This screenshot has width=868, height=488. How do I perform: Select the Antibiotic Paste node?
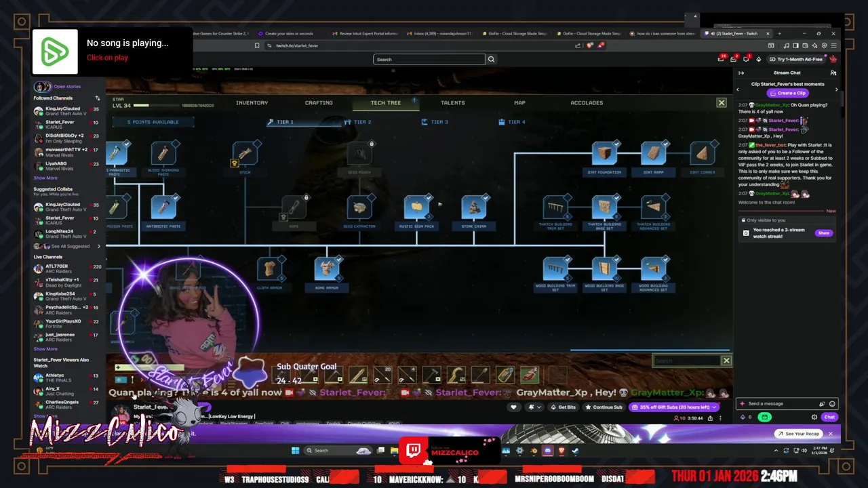(x=163, y=208)
